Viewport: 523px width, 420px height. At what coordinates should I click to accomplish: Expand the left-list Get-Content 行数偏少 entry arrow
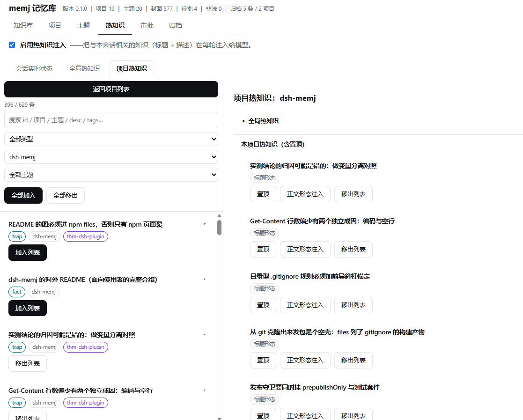point(205,391)
